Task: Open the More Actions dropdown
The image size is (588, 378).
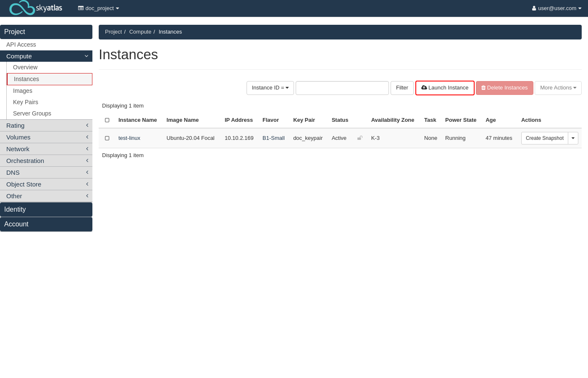Action: click(558, 88)
